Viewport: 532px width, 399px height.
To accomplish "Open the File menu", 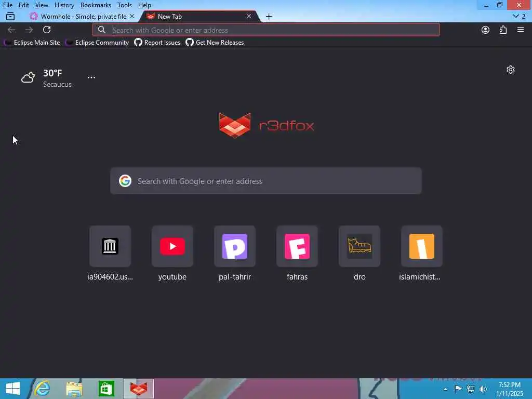I will (7, 5).
